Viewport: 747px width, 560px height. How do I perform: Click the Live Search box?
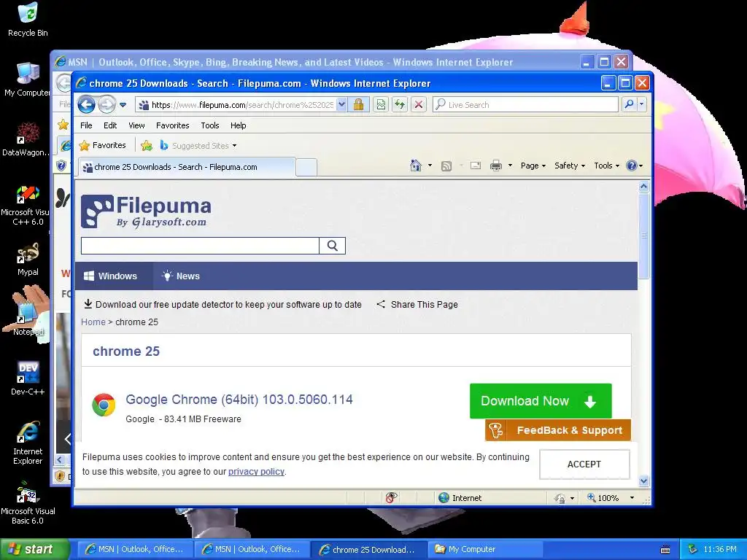point(525,105)
